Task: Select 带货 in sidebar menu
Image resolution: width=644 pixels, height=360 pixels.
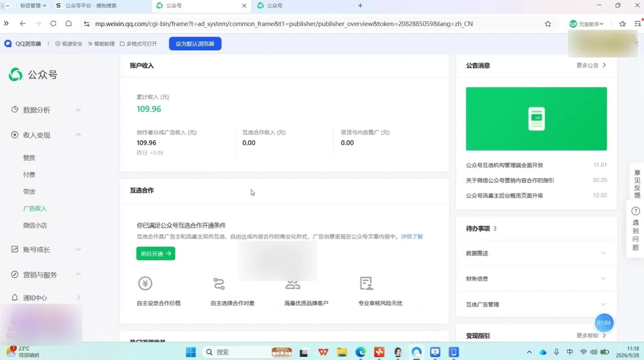Action: [x=29, y=192]
